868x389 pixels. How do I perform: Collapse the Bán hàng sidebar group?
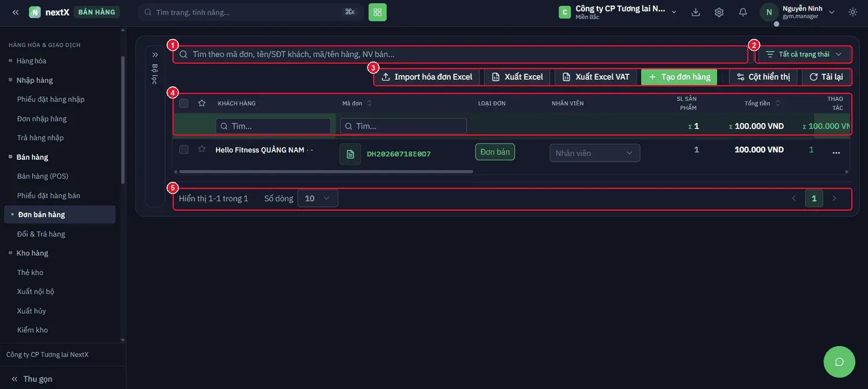(x=32, y=157)
